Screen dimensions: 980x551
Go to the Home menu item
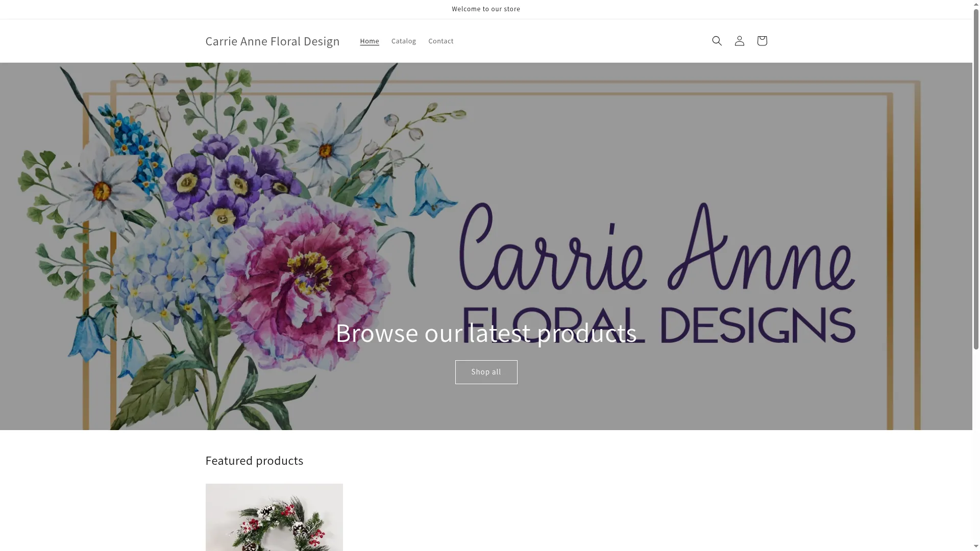(369, 41)
